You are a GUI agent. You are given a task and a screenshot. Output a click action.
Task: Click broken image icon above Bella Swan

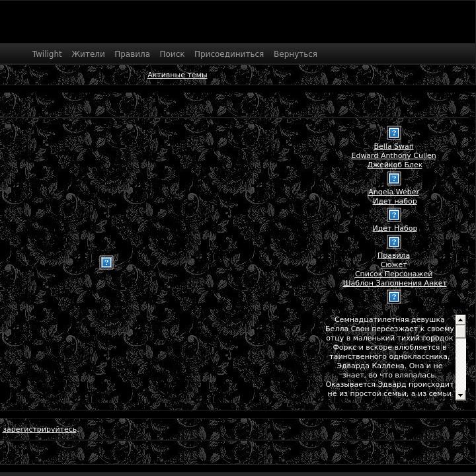tap(394, 133)
